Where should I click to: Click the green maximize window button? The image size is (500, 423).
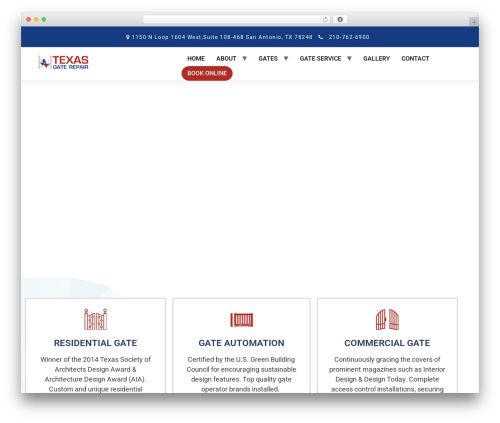click(44, 20)
